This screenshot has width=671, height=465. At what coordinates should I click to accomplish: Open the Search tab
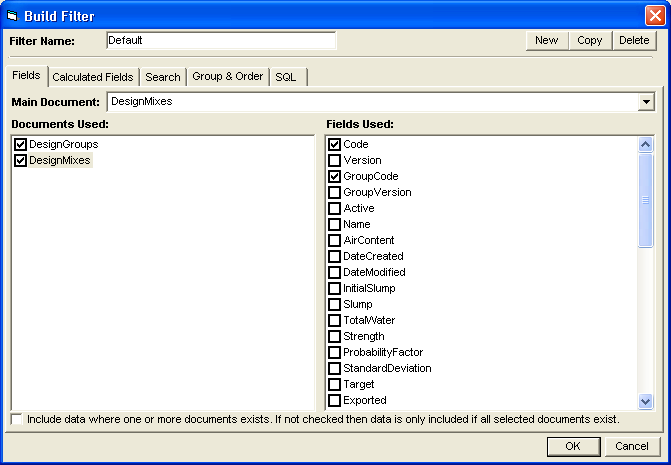click(163, 77)
